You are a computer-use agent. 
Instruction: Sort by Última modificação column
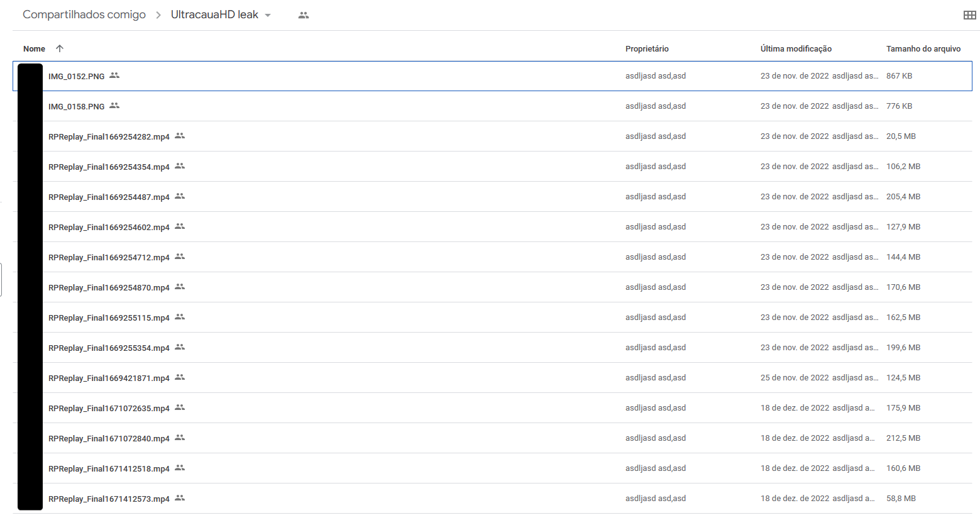pos(796,48)
